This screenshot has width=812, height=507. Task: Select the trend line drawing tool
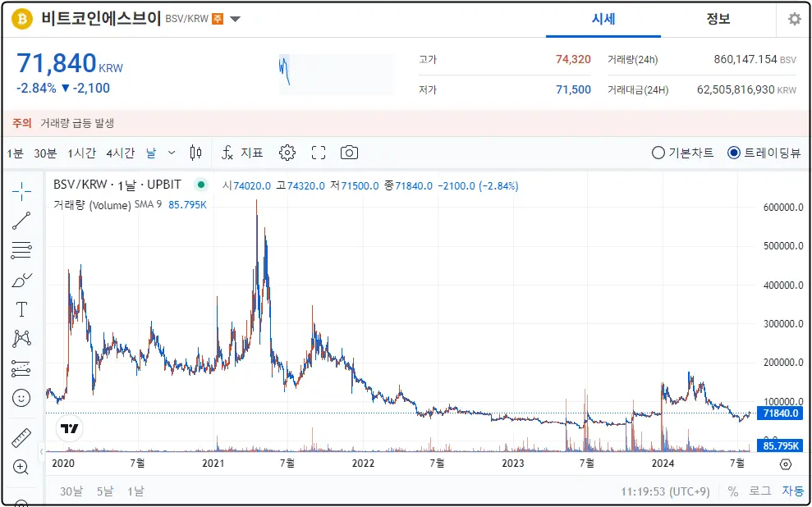(21, 221)
